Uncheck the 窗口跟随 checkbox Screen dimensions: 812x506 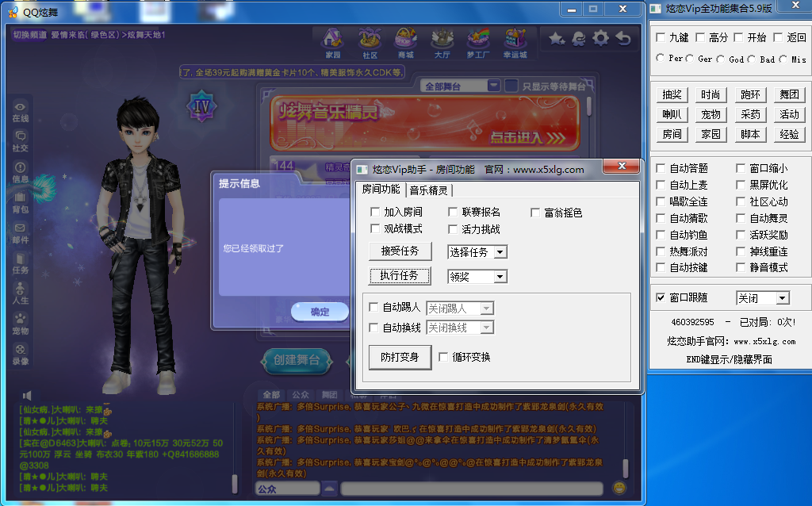pos(661,297)
